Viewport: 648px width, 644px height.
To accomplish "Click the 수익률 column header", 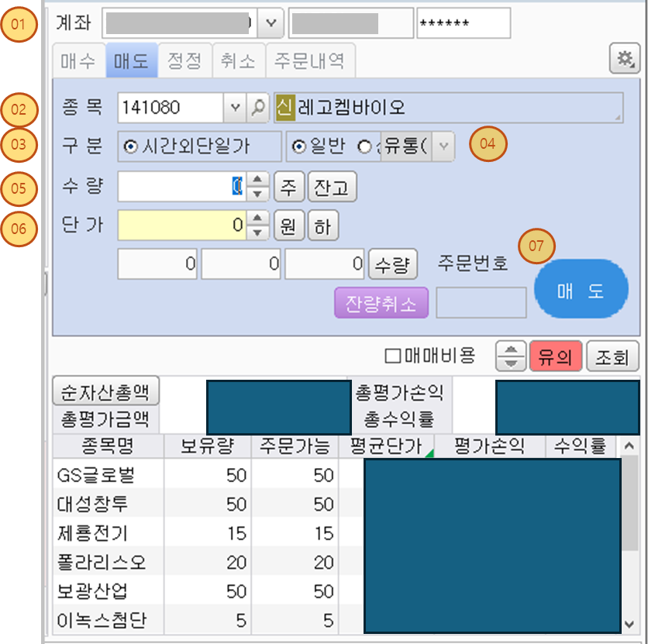I will (x=581, y=446).
